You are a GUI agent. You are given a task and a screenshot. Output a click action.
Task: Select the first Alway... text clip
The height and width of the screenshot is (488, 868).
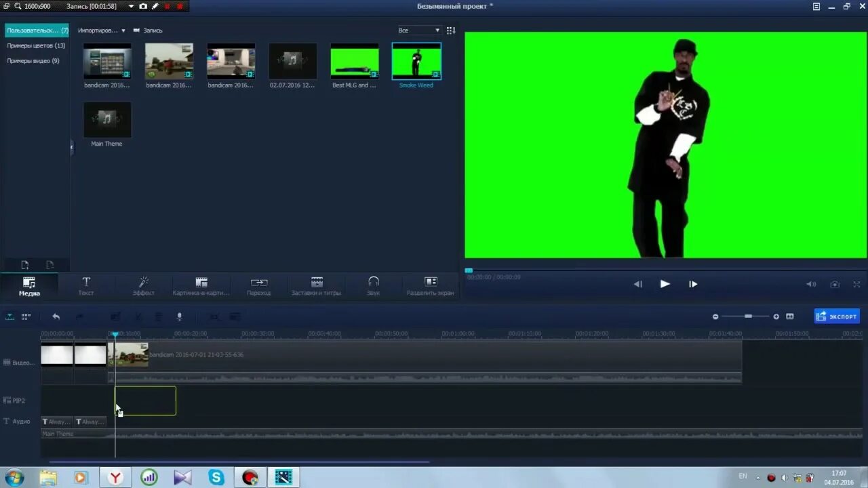pos(57,422)
